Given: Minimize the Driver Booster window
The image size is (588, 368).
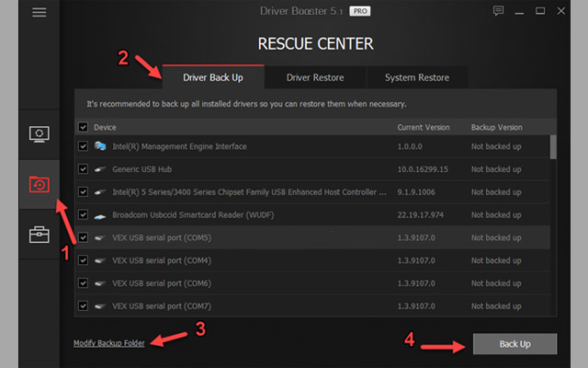Looking at the screenshot, I should [519, 13].
